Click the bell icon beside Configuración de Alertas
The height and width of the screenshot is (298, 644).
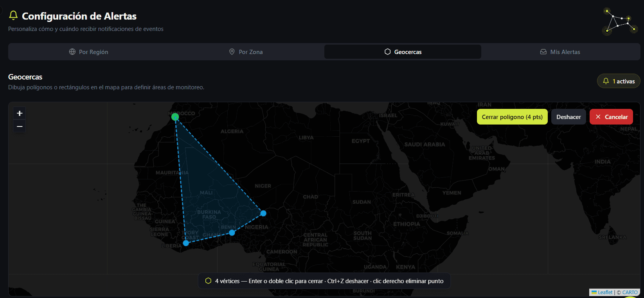coord(13,15)
